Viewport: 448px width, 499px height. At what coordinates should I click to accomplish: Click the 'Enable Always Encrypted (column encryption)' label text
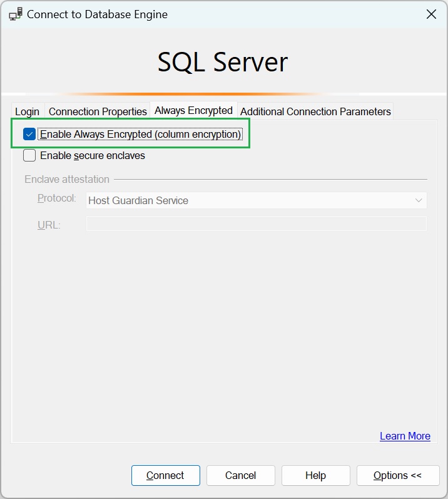pos(140,134)
